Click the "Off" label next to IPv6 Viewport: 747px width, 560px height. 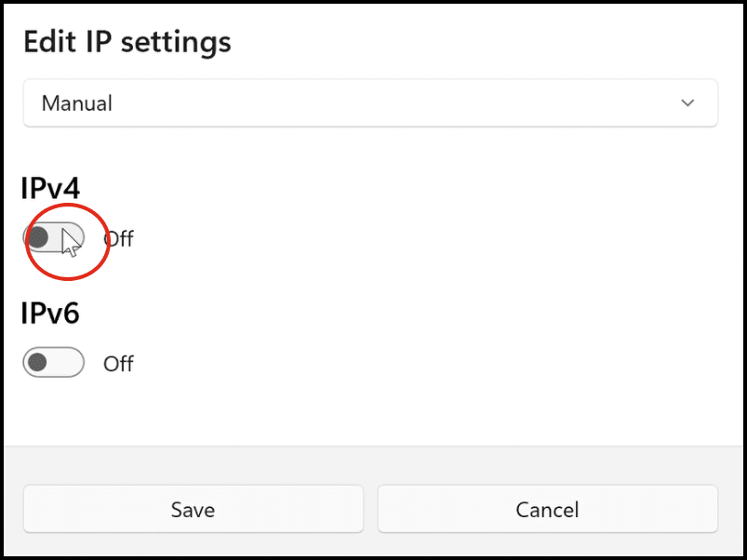point(118,364)
